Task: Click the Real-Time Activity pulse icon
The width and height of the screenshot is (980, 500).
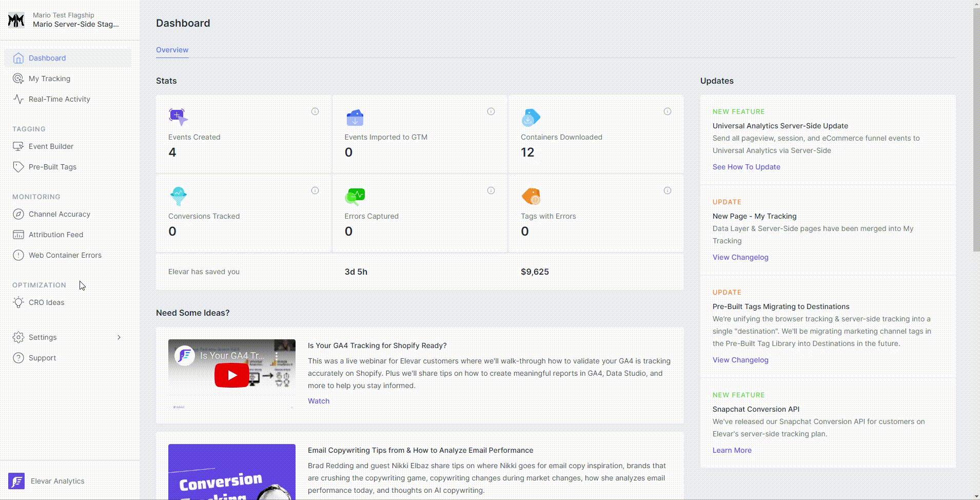Action: click(18, 99)
